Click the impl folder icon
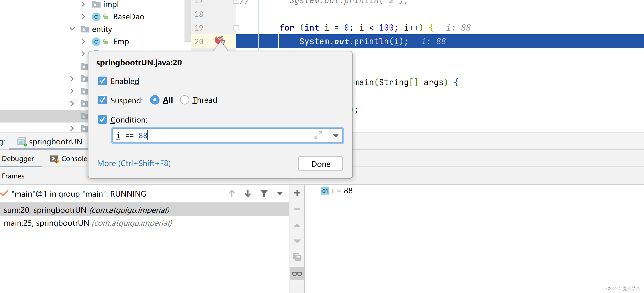Screen dimensions: 644x293 (x=96, y=4)
